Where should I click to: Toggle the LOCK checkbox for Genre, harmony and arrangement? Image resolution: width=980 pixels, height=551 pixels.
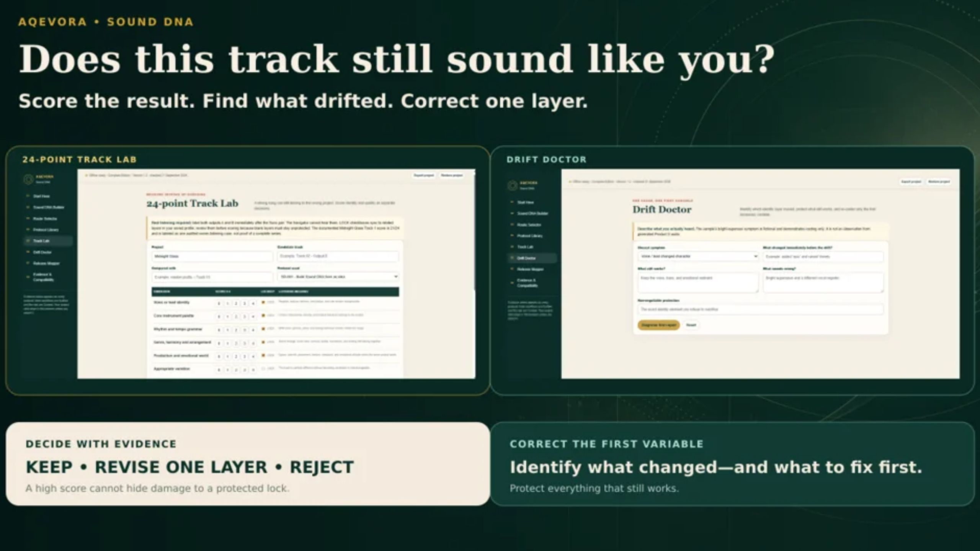tap(263, 342)
